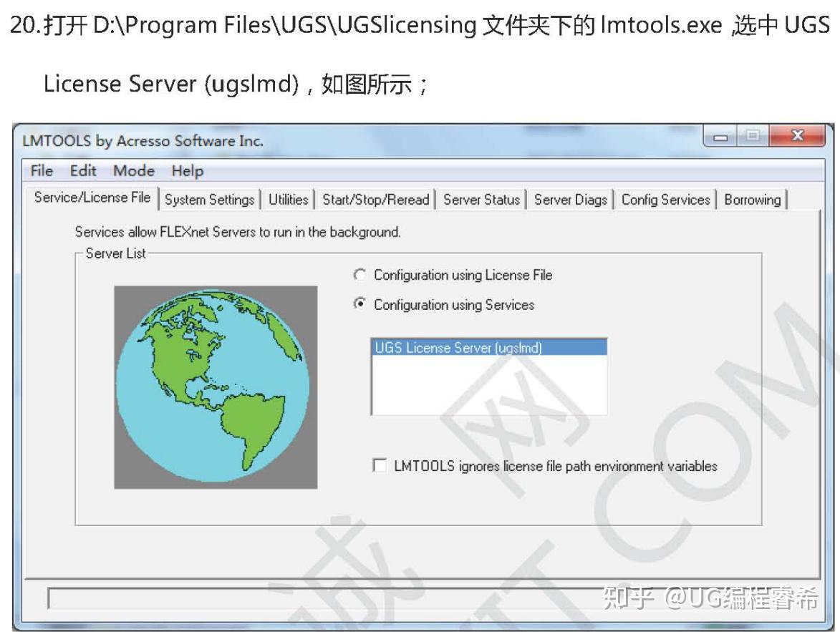Viewport: 840px width, 632px height.
Task: View the Server Status tab
Action: (x=481, y=200)
